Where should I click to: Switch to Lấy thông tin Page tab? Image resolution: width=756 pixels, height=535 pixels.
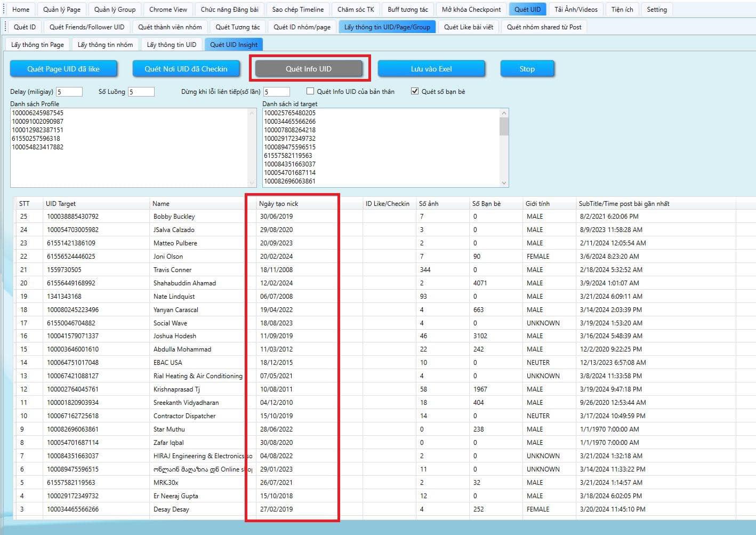coord(37,45)
